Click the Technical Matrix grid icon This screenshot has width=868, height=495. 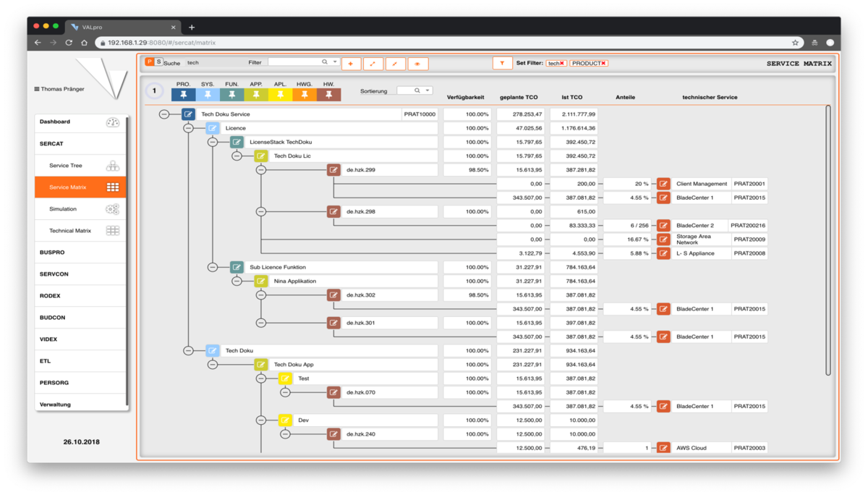coord(113,231)
